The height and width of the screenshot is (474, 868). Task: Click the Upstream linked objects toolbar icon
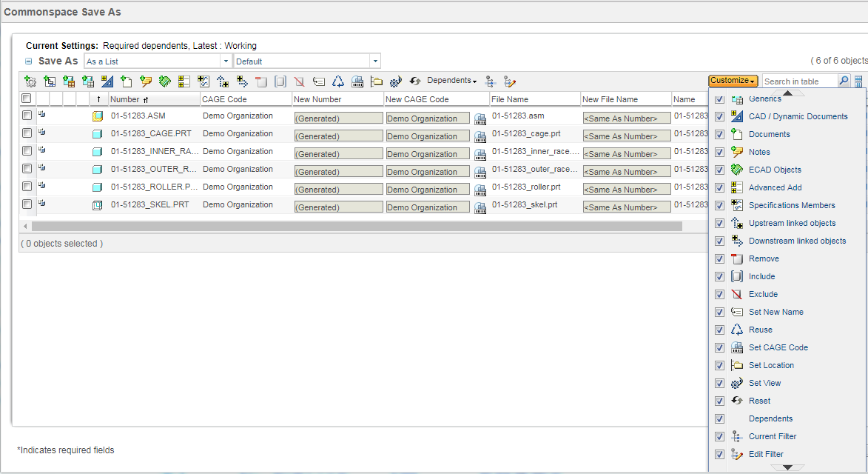click(223, 81)
